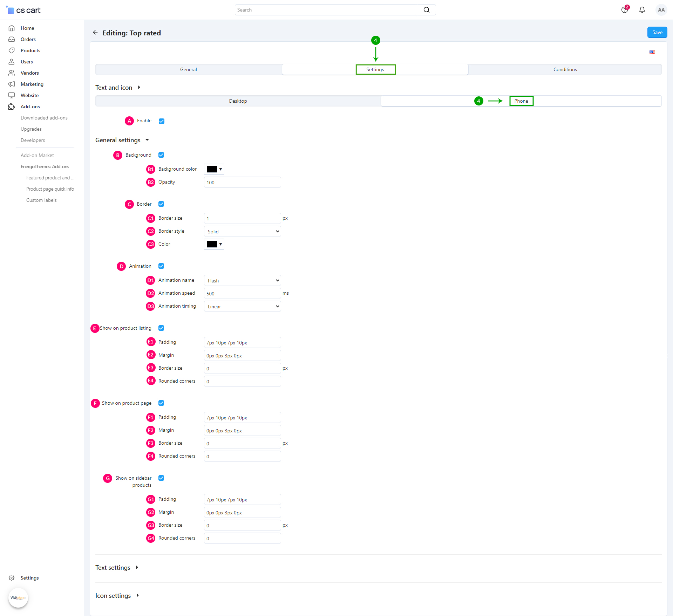Open the notifications bell icon
The height and width of the screenshot is (616, 673).
pos(642,10)
